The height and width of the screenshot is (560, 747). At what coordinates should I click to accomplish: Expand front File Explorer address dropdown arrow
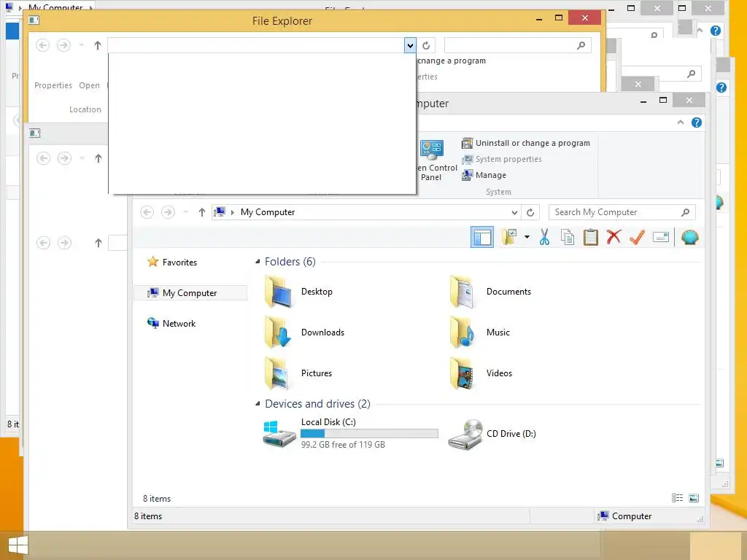coord(410,46)
